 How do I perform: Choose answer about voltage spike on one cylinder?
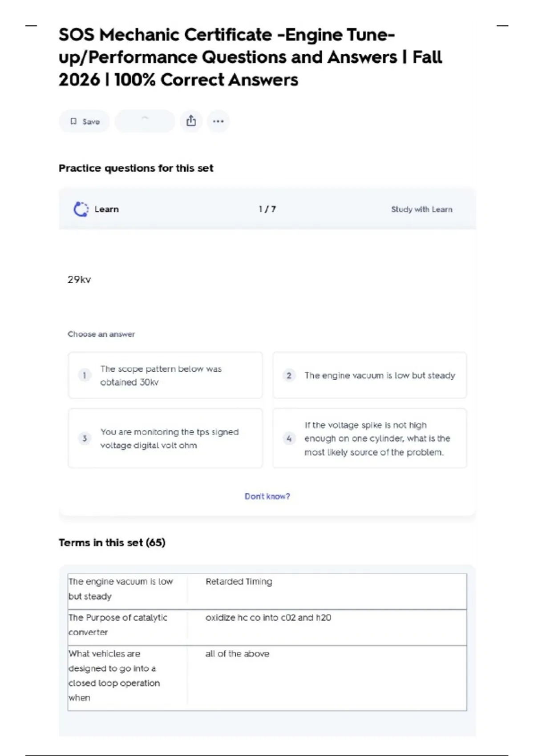coord(377,438)
